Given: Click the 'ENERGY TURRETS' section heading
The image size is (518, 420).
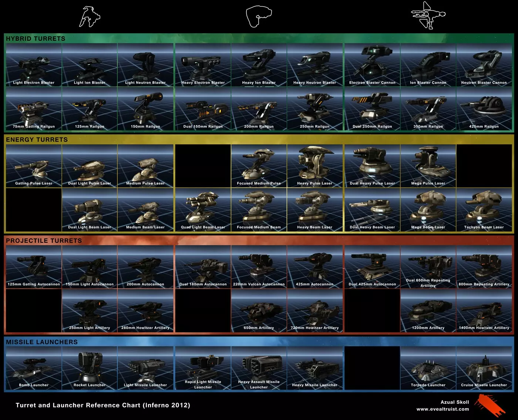Looking at the screenshot, I should click(37, 140).
